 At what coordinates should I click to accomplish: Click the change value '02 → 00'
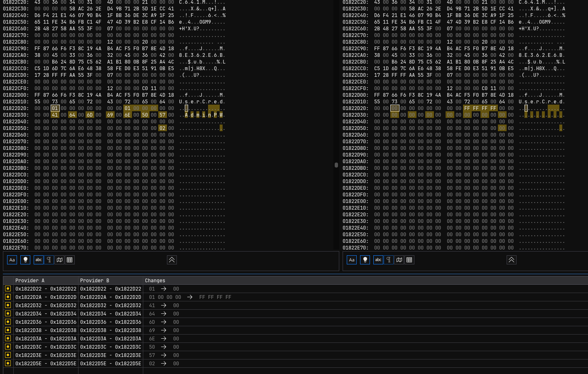[x=164, y=364]
